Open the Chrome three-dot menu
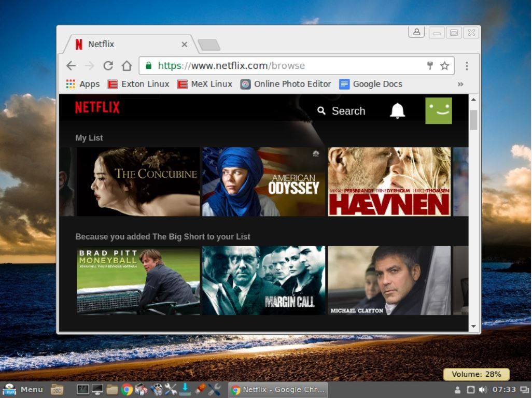The width and height of the screenshot is (532, 398). pos(467,66)
